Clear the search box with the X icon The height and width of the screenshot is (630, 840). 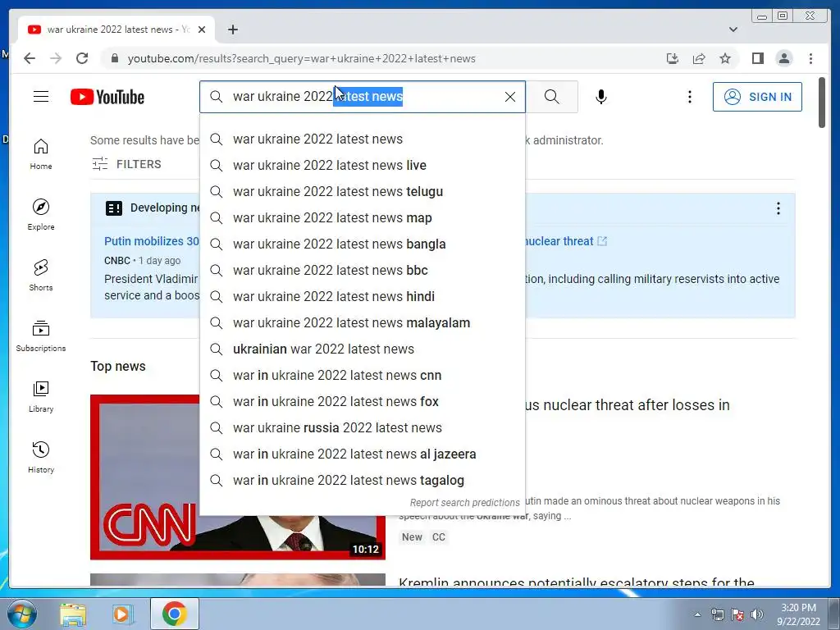point(510,97)
